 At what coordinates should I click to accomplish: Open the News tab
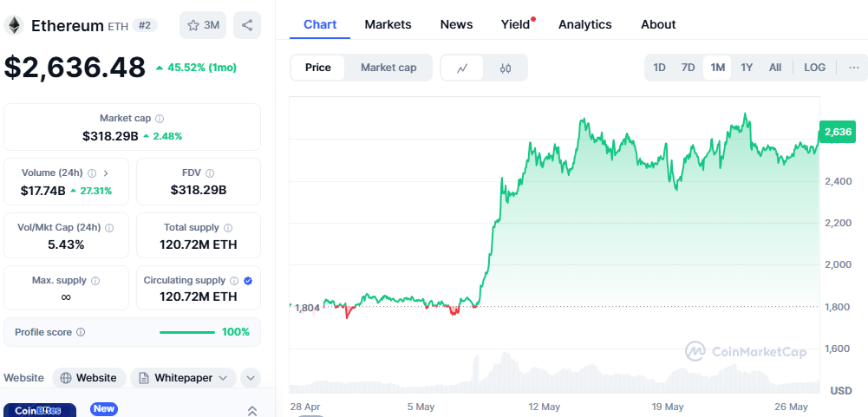[456, 24]
